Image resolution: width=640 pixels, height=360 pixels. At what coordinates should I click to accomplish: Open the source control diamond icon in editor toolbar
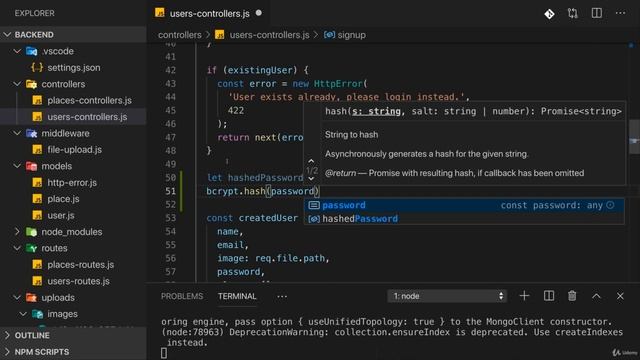coord(549,13)
